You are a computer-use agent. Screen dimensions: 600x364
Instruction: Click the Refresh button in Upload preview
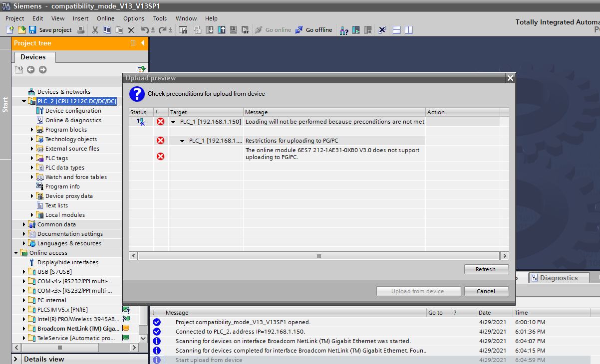(x=486, y=269)
